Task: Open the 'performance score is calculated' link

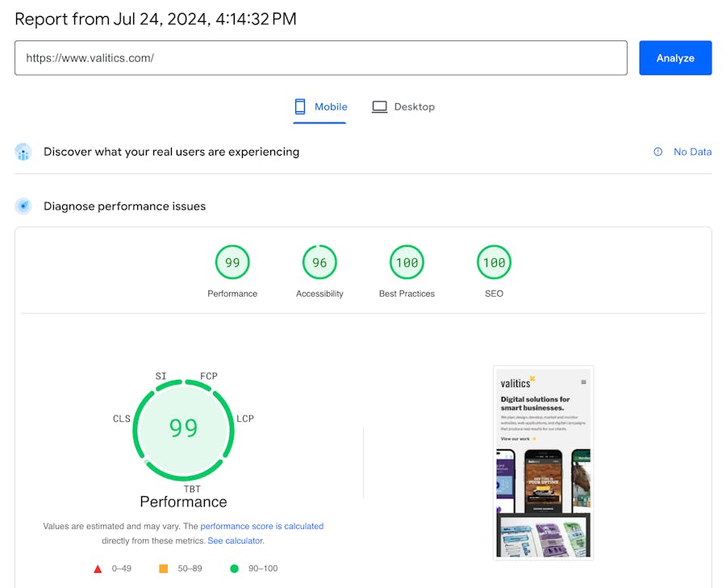Action: point(261,526)
